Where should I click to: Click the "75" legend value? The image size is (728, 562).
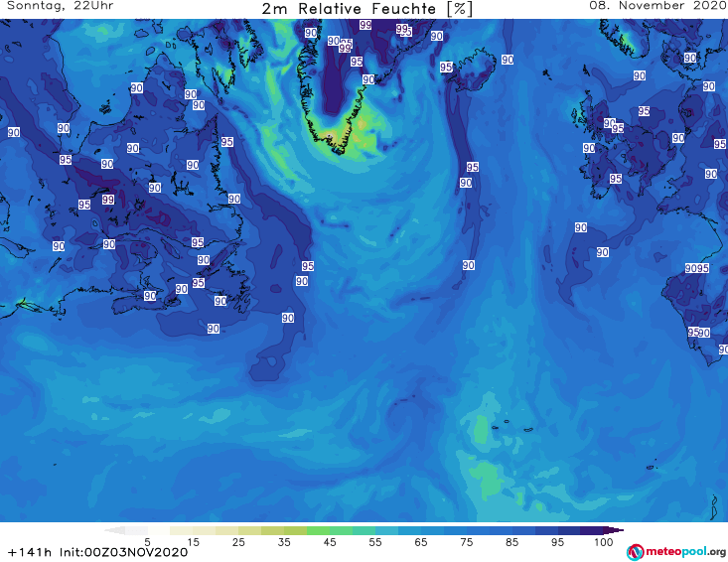click(x=466, y=542)
